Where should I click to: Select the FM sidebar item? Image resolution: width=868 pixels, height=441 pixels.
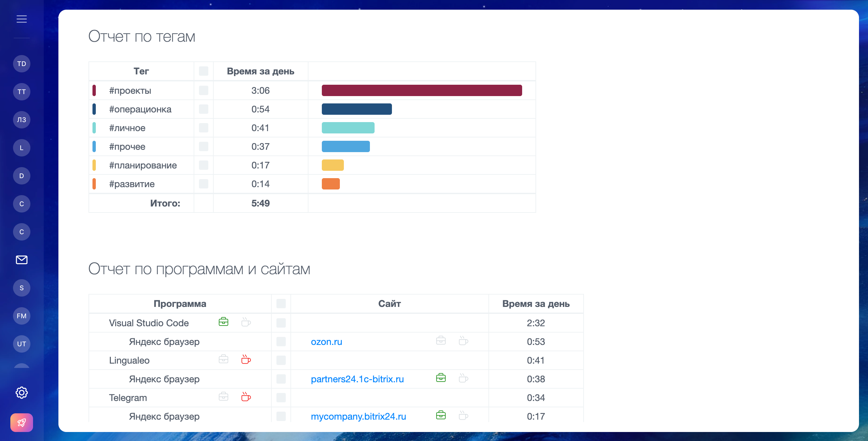pos(22,316)
